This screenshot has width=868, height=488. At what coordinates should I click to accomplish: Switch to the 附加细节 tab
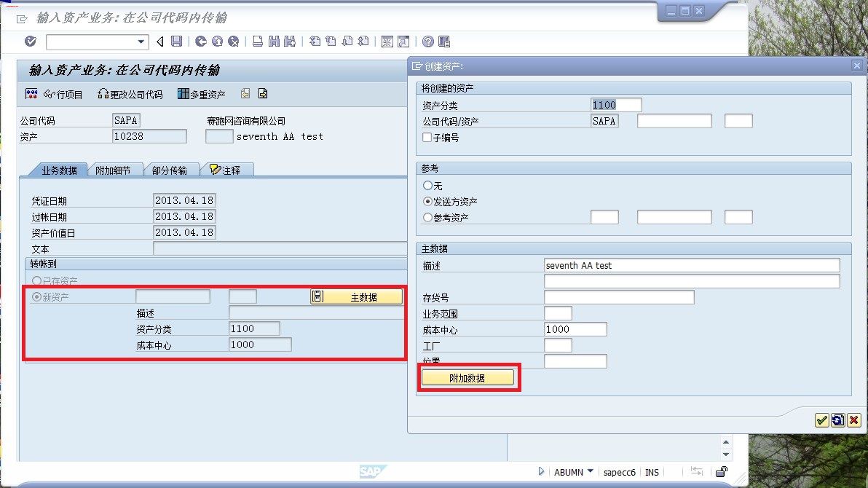pos(113,170)
